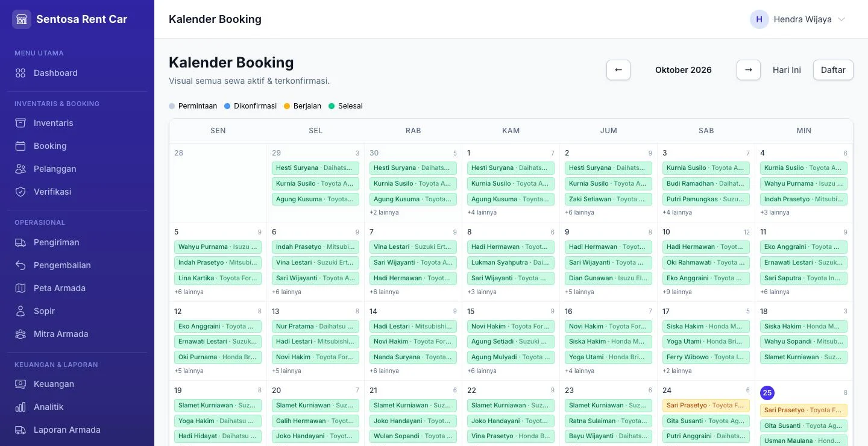This screenshot has height=446, width=868.
Task: Click the Verifikasi shield icon
Action: (x=20, y=192)
